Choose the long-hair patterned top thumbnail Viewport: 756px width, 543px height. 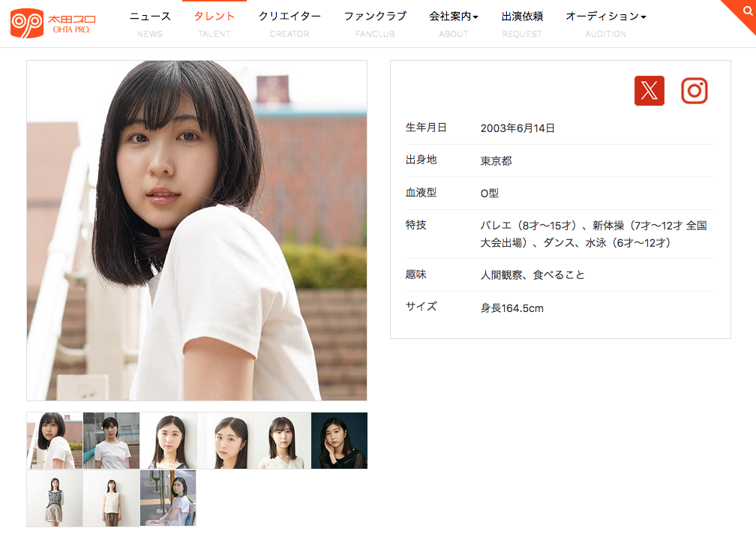click(169, 441)
